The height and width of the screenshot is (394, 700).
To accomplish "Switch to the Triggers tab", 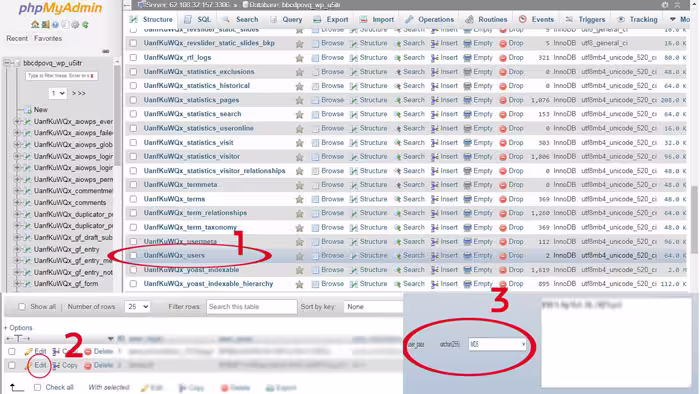I will tap(585, 20).
